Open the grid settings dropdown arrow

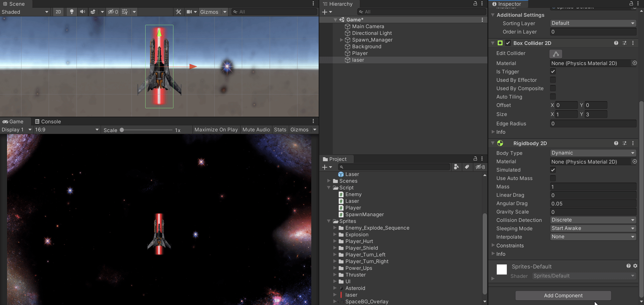pyautogui.click(x=134, y=12)
